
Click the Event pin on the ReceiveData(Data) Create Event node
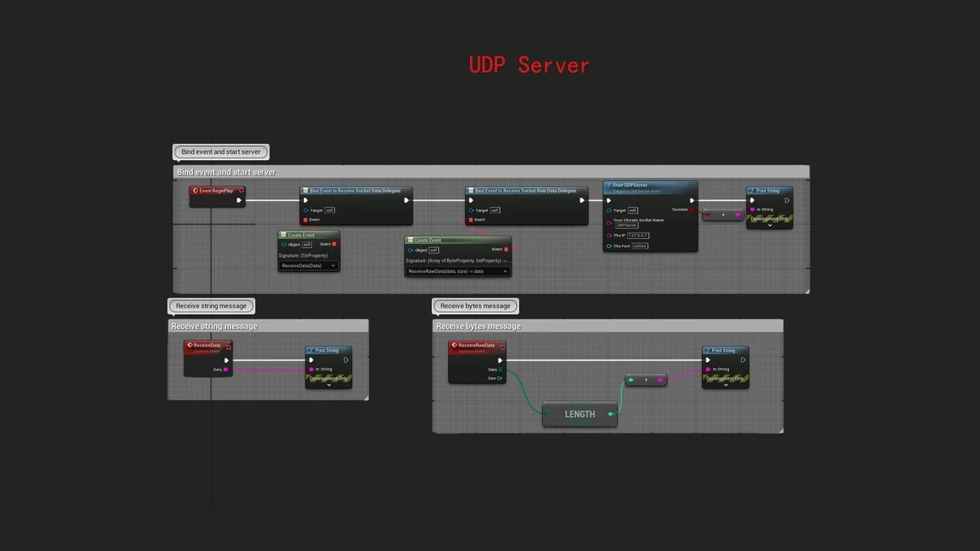tap(335, 244)
